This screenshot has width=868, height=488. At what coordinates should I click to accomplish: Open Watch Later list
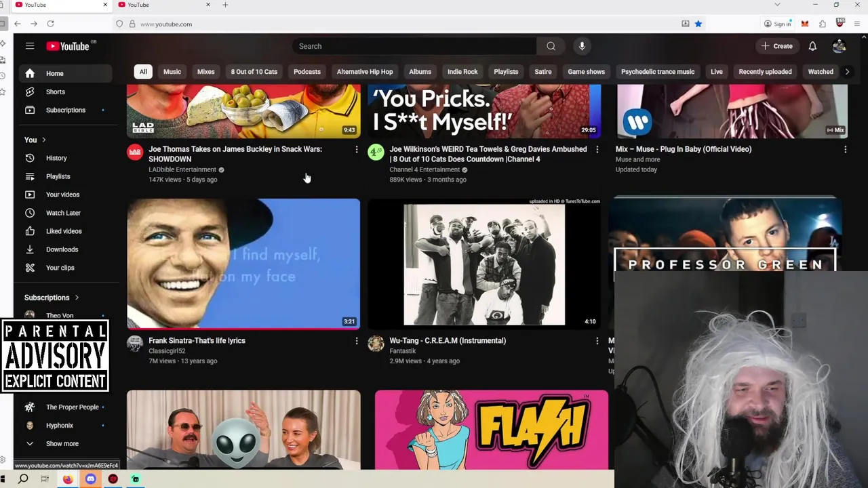[x=63, y=213]
